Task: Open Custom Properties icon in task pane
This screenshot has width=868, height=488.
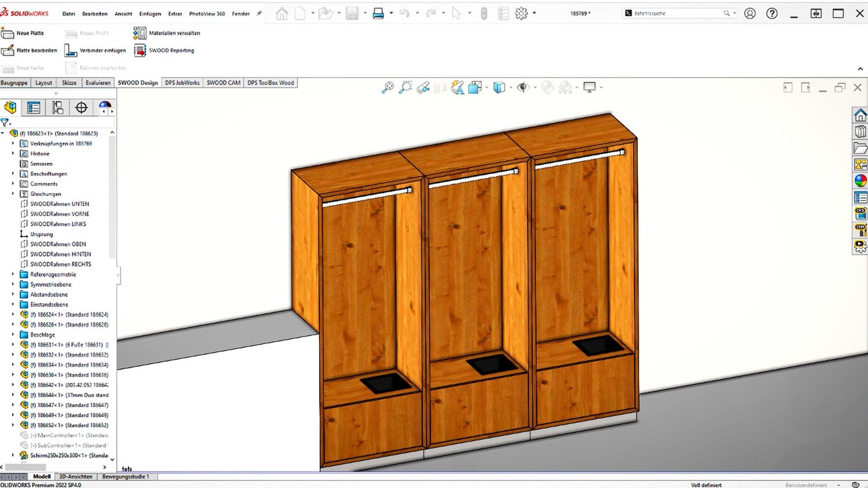Action: (860, 197)
